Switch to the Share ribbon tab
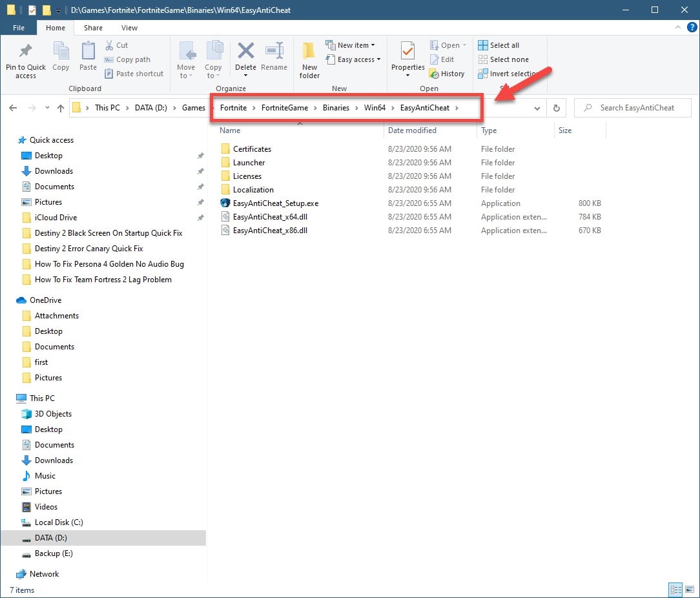The height and width of the screenshot is (598, 700). click(x=93, y=28)
